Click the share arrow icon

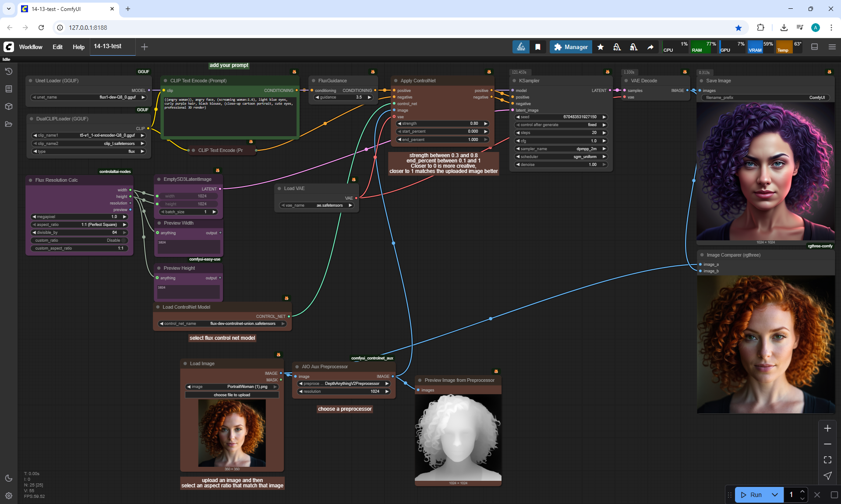[650, 47]
